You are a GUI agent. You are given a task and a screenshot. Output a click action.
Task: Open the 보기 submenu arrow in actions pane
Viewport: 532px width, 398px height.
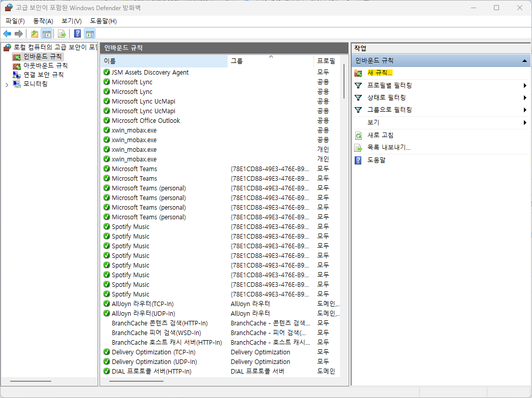[525, 122]
